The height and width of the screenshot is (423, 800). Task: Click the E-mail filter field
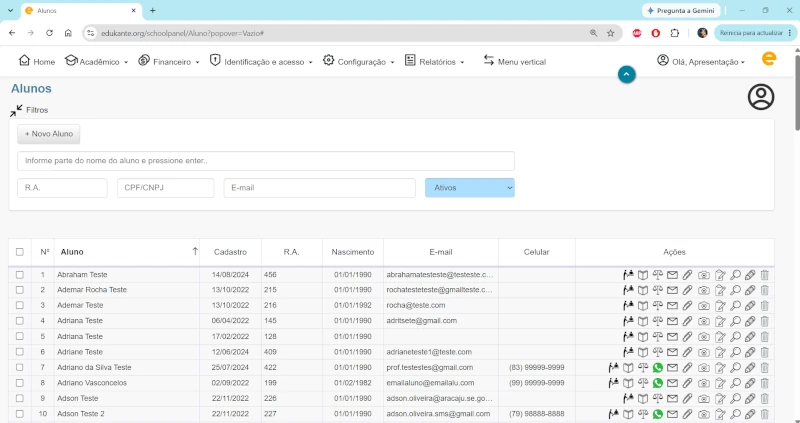[x=319, y=188]
